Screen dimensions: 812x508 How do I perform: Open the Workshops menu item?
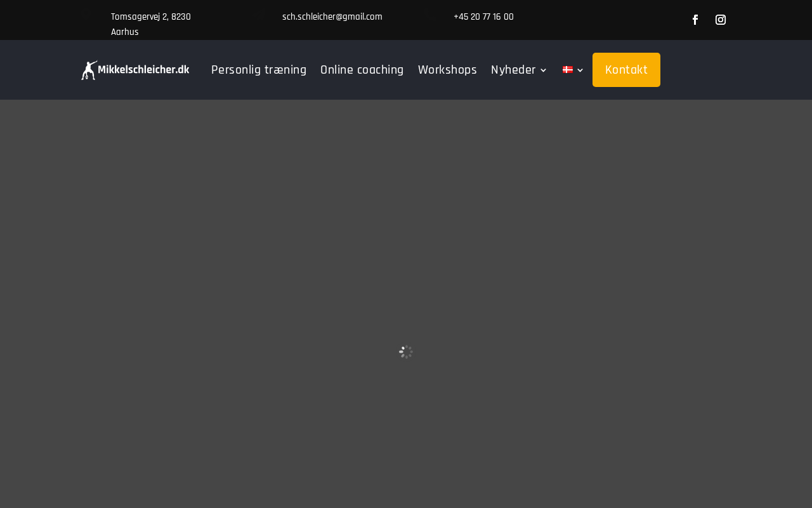447,70
